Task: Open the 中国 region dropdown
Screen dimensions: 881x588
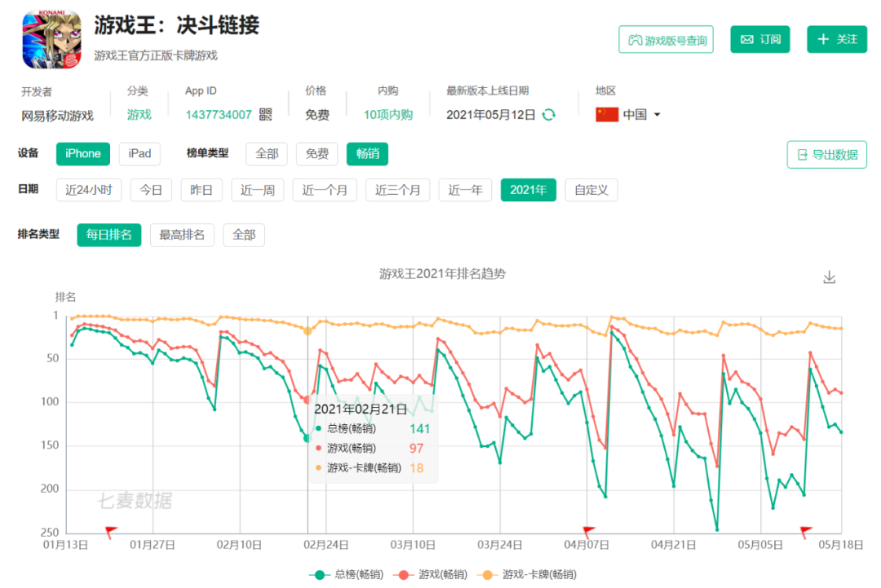Action: pyautogui.click(x=641, y=114)
